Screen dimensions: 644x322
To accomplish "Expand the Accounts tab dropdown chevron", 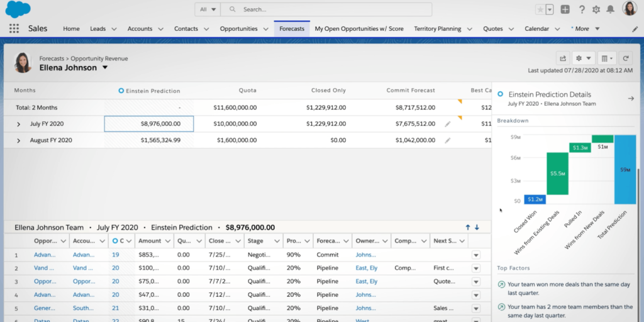I will pyautogui.click(x=161, y=29).
